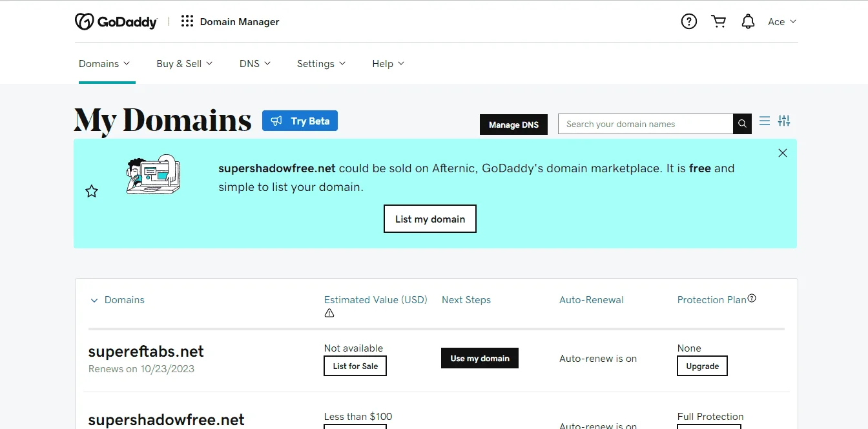Viewport: 868px width, 429px height.
Task: Open the Settings menu
Action: 322,63
